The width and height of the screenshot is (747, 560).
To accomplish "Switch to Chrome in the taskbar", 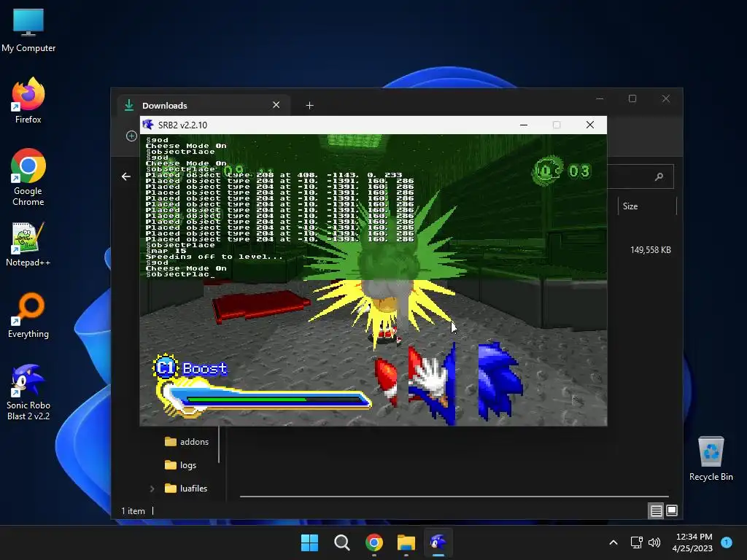I will pos(374,542).
